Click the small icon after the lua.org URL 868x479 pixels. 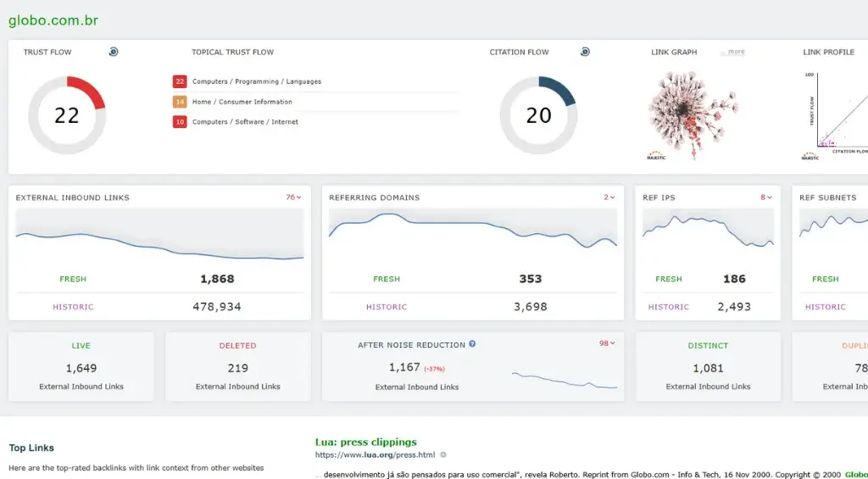(443, 455)
